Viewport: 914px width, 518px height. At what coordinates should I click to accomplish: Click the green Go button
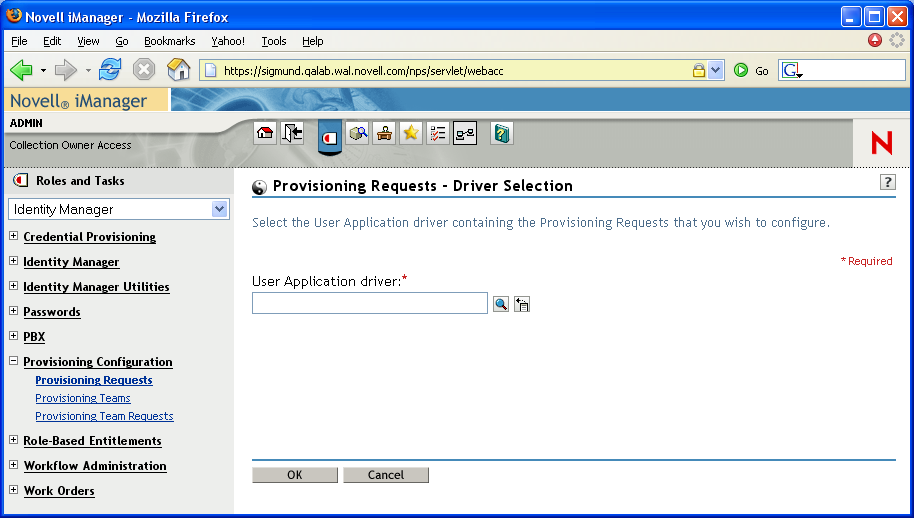click(741, 71)
